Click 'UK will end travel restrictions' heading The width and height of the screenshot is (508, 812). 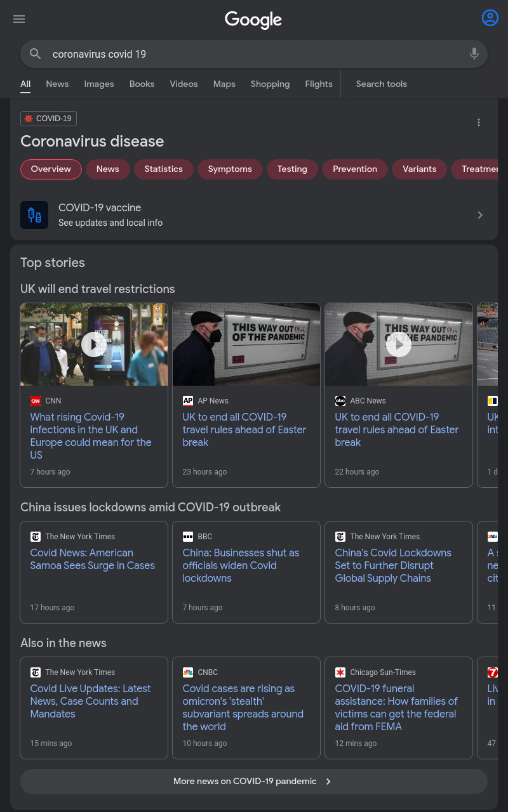(98, 289)
